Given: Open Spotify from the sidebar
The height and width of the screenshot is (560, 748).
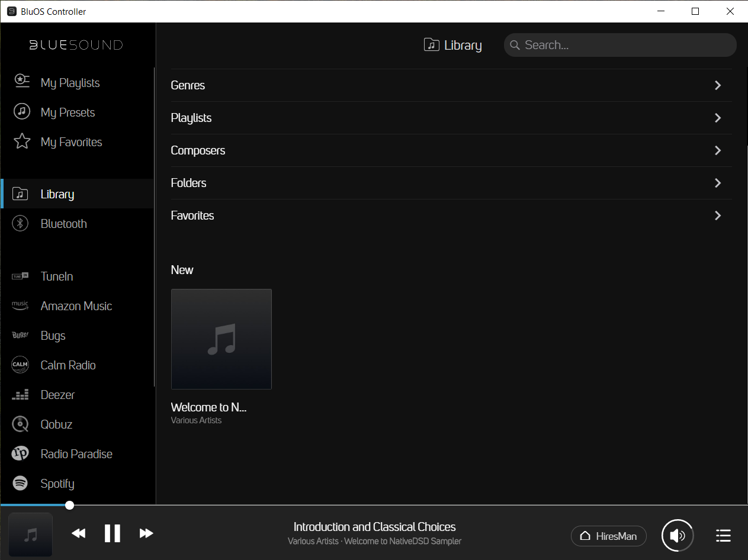Looking at the screenshot, I should pos(57,484).
